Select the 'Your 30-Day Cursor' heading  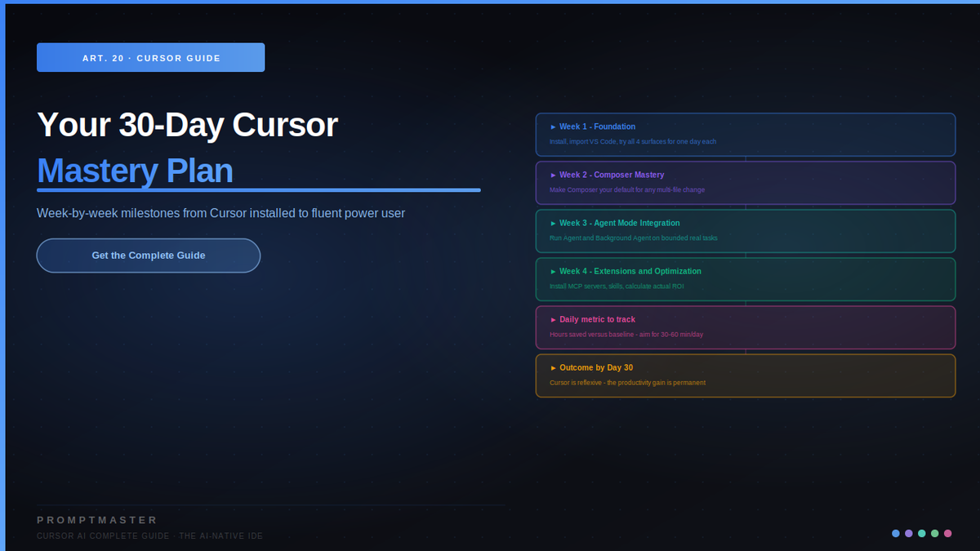coord(187,125)
